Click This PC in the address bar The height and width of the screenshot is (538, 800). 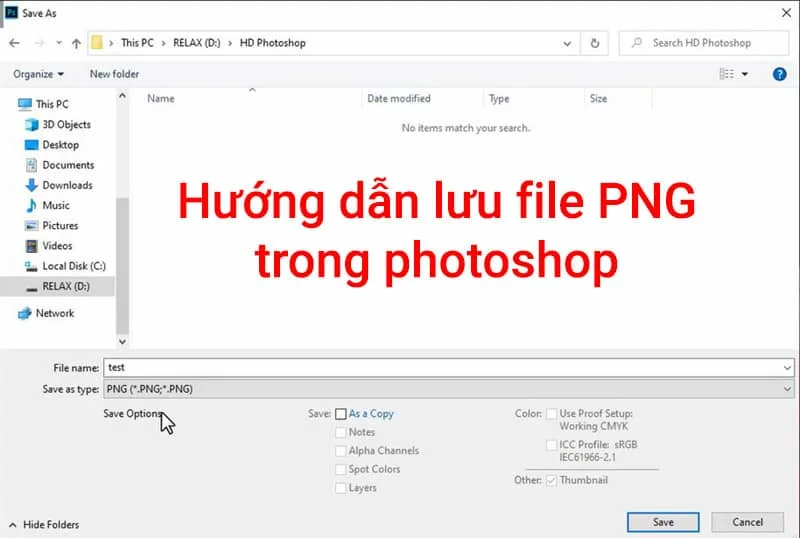pyautogui.click(x=137, y=43)
